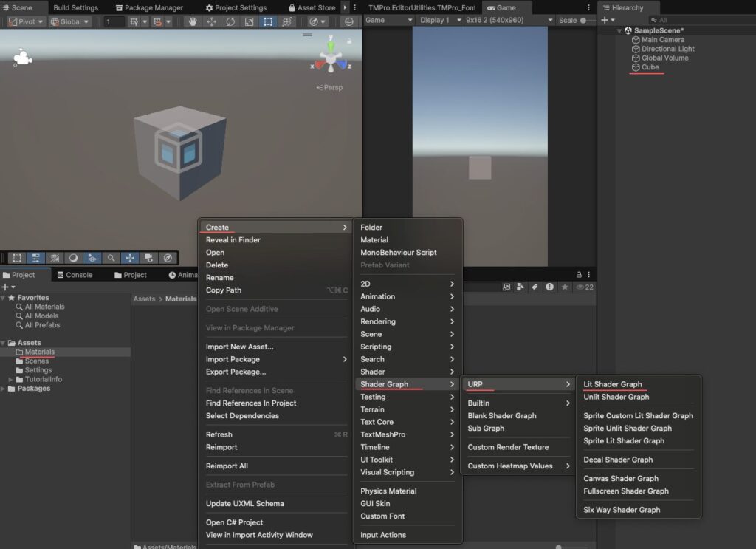Open the Asset Store from the top bar
756x549 pixels.
(312, 7)
